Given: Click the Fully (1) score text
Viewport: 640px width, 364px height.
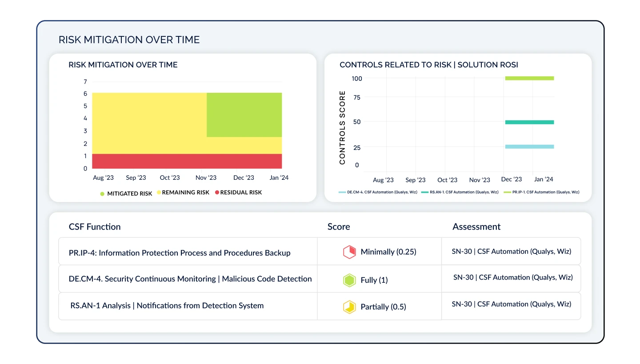Looking at the screenshot, I should click(x=374, y=280).
